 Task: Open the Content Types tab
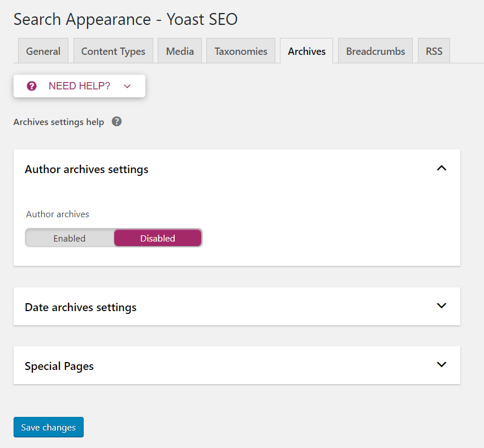(x=113, y=51)
